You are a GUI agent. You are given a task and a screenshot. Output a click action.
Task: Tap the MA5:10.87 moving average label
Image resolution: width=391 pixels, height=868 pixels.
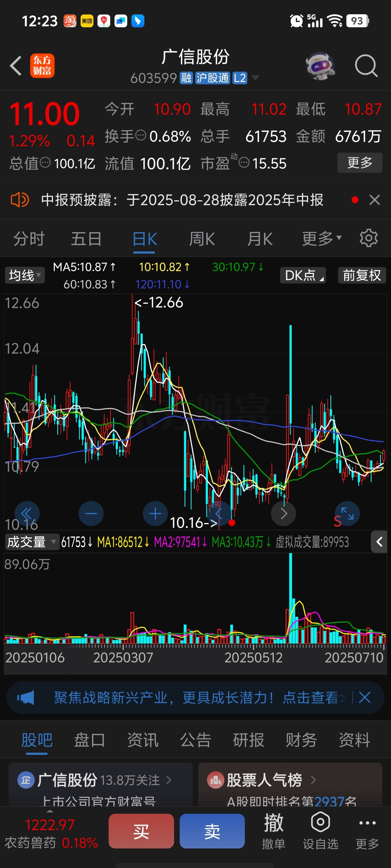point(84,267)
